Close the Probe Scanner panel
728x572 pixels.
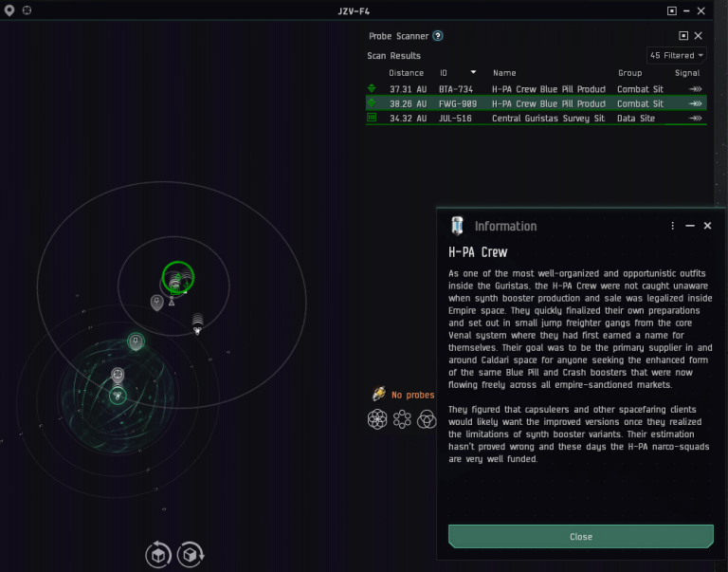(698, 36)
